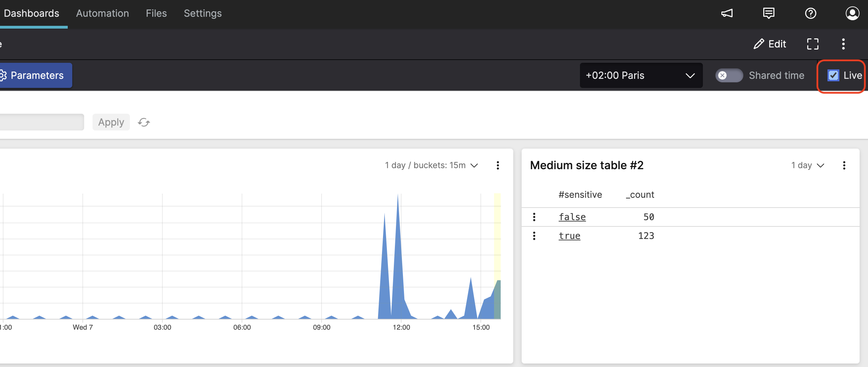Follow the true value link

[569, 236]
